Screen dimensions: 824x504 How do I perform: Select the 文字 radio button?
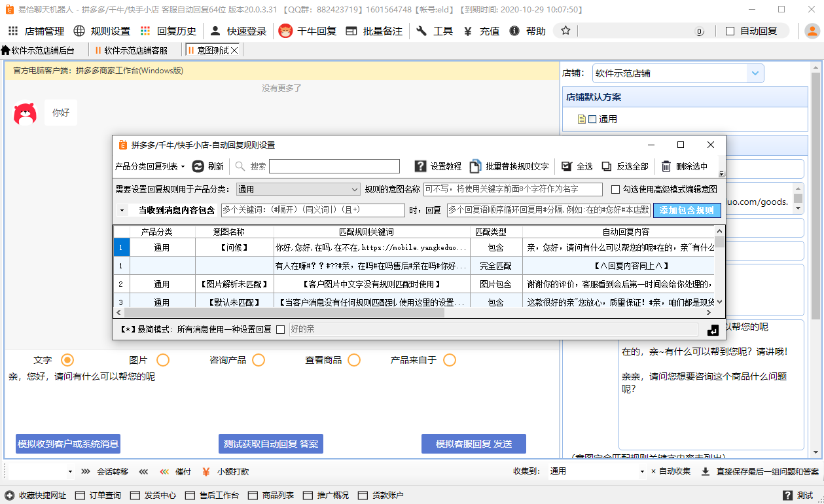(67, 360)
